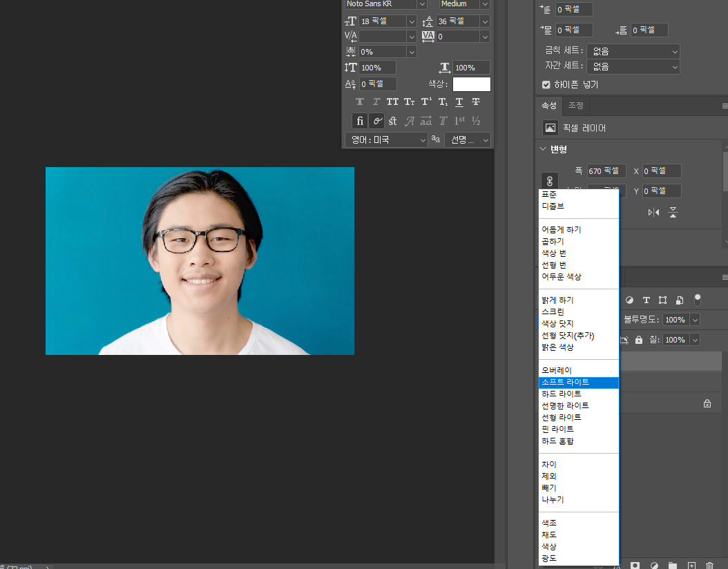Create a new layer with the plus button
Screen dimensions: 728x569
[x=690, y=565]
